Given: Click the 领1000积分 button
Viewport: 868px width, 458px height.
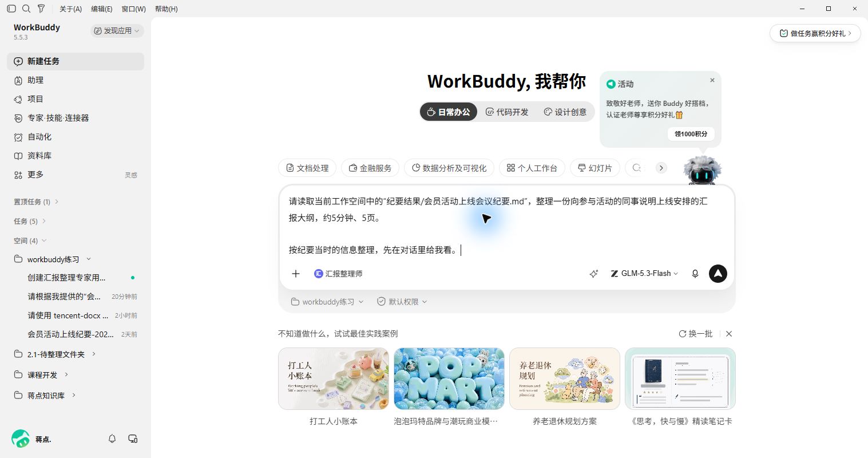Looking at the screenshot, I should 691,134.
